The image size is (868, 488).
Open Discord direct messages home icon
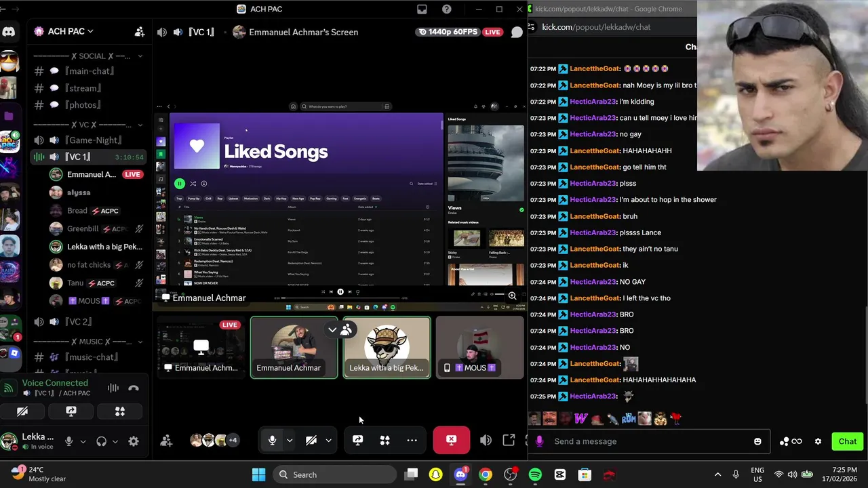tap(9, 31)
